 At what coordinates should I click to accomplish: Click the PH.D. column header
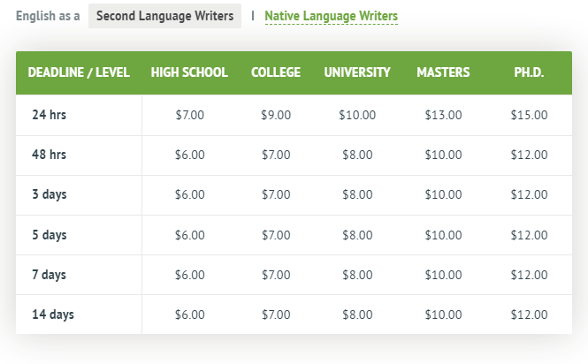click(529, 72)
